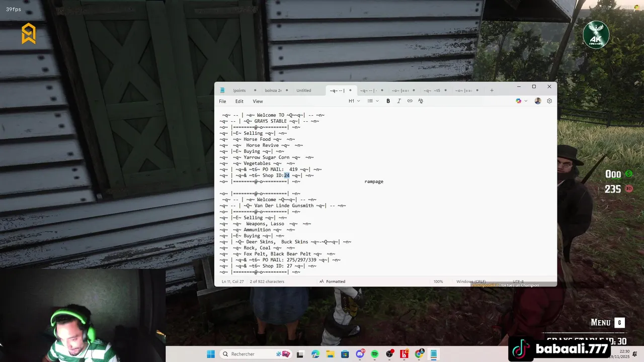Open the red B app icon on taskbar
This screenshot has height=362, width=644.
[x=404, y=354]
